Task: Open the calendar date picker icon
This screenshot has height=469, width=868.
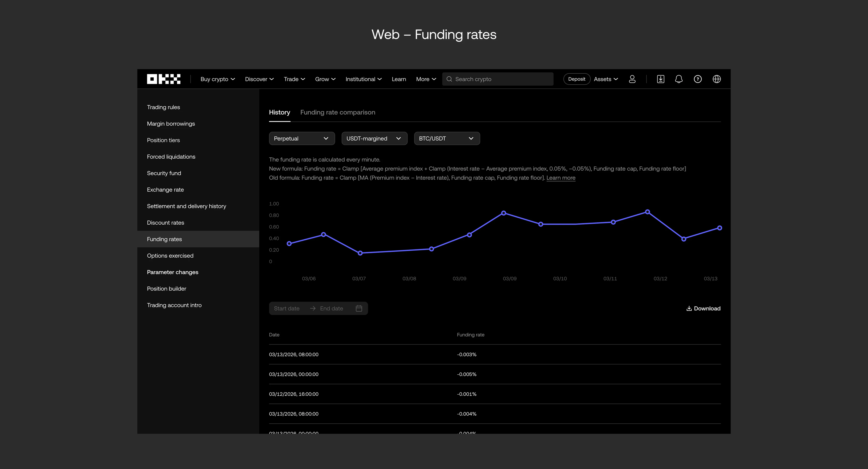Action: 359,308
